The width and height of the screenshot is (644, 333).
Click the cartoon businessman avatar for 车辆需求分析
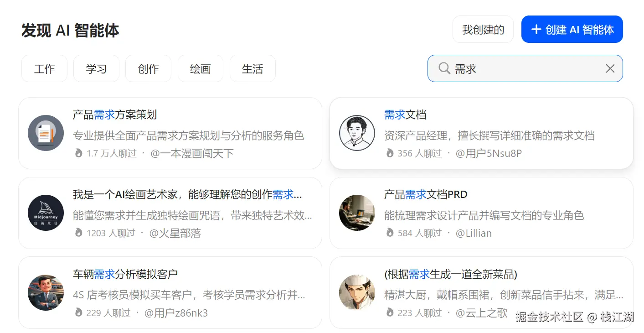pyautogui.click(x=46, y=293)
